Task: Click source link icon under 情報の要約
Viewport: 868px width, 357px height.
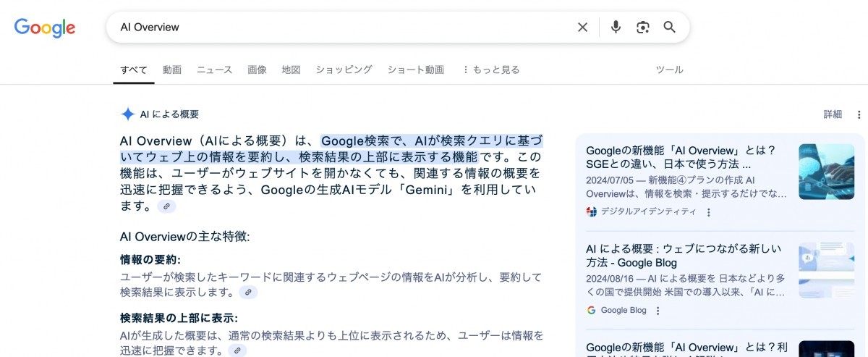Action: (248, 293)
